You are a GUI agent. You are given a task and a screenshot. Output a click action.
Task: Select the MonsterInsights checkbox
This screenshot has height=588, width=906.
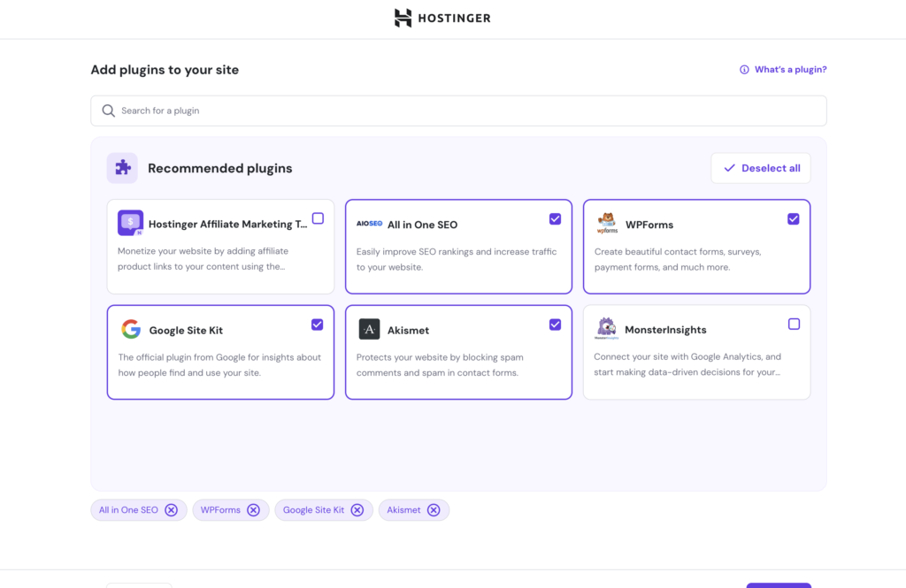click(794, 325)
